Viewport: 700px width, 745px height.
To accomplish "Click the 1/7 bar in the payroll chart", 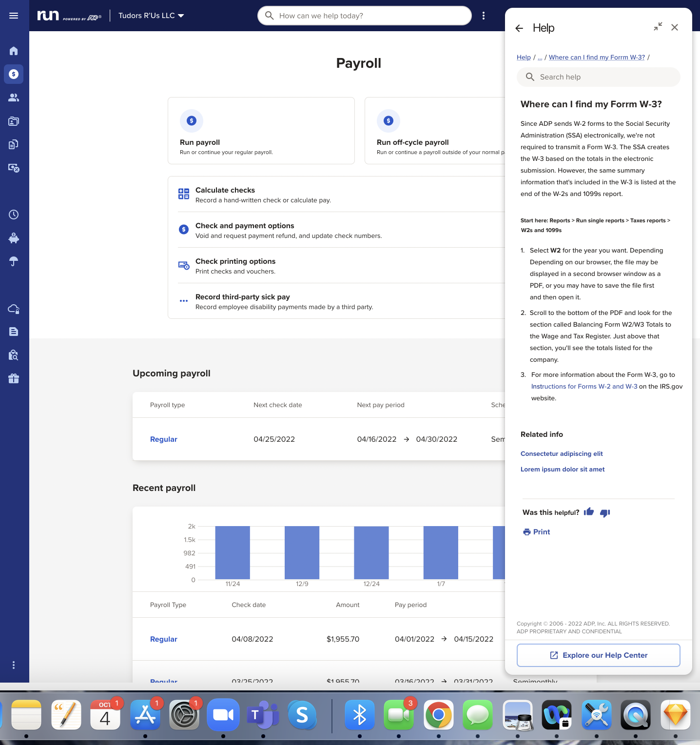I will click(x=441, y=552).
